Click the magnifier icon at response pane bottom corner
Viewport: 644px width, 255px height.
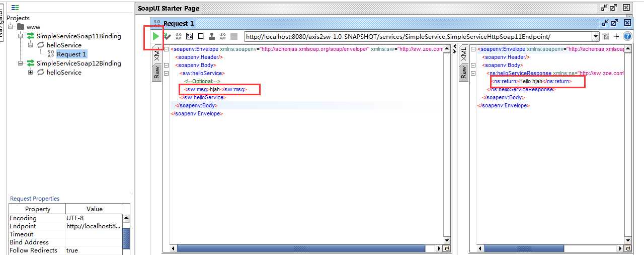[628, 249]
